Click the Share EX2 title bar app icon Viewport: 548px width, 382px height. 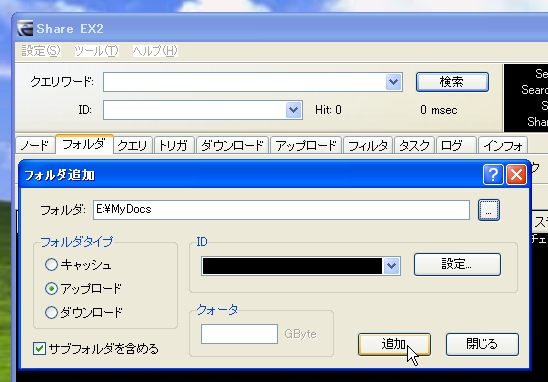(25, 28)
